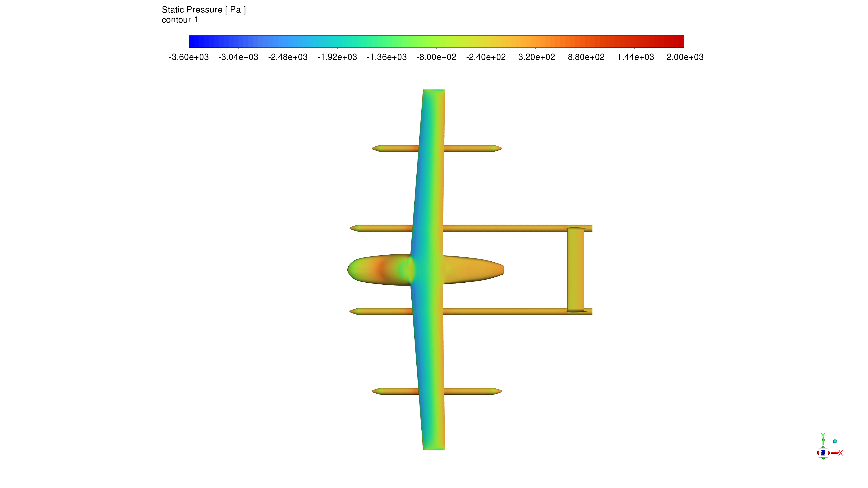
Task: Click the 8.80e+02 legend value
Action: pyautogui.click(x=586, y=57)
